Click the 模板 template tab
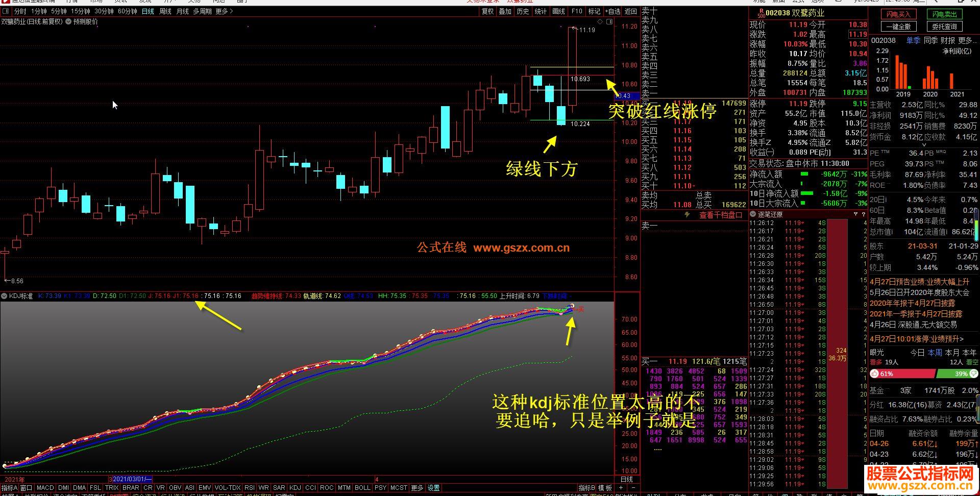 point(605,488)
